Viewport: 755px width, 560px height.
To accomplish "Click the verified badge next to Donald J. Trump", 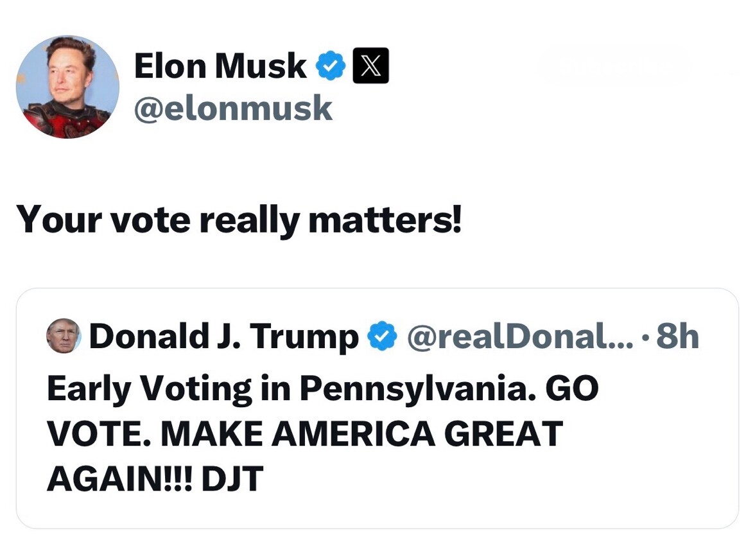I will click(382, 336).
